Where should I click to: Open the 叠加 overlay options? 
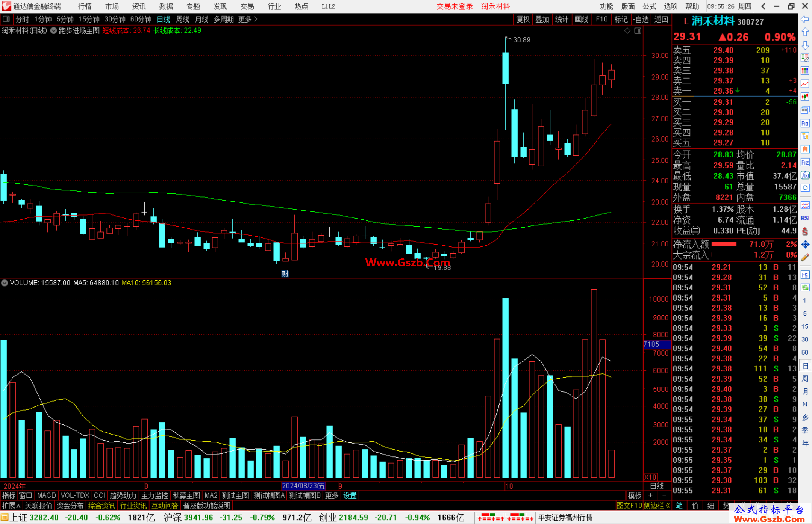[x=542, y=19]
